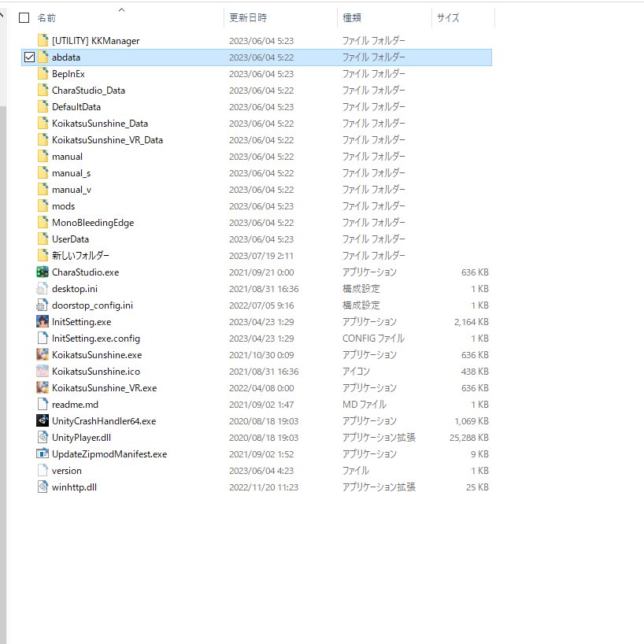This screenshot has width=644, height=644.
Task: Select the UpdateZipmodManifest.exe icon
Action: (43, 454)
